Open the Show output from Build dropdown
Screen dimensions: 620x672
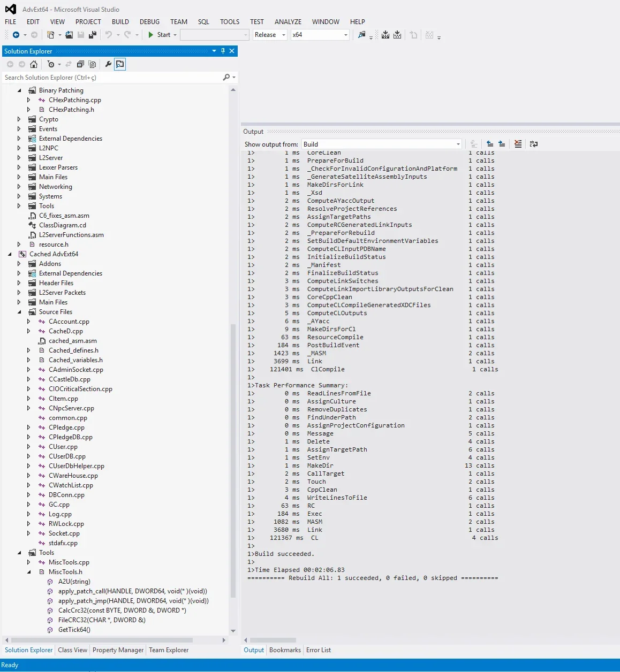[458, 144]
